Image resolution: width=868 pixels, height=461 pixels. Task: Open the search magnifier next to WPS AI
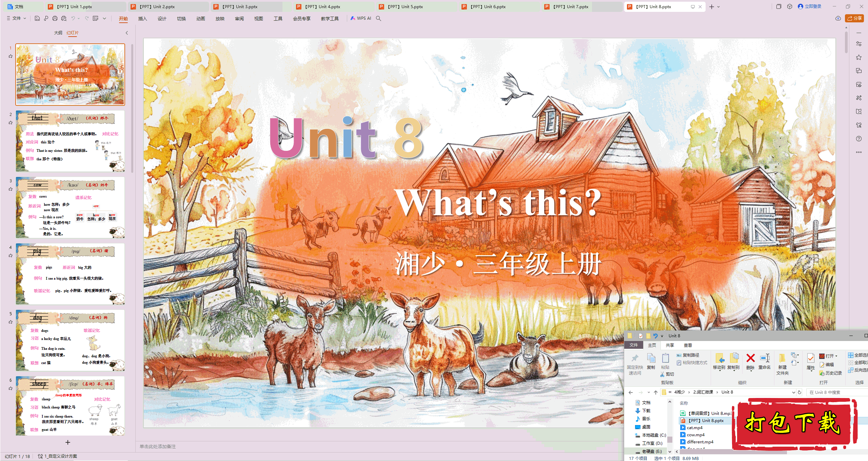tap(378, 18)
